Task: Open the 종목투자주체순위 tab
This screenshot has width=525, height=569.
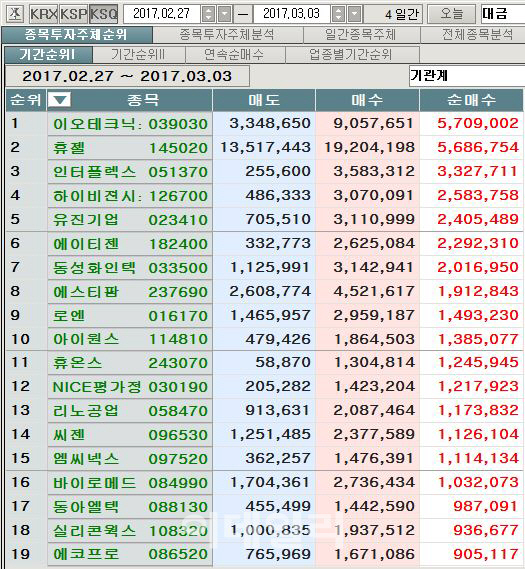Action: [x=77, y=35]
